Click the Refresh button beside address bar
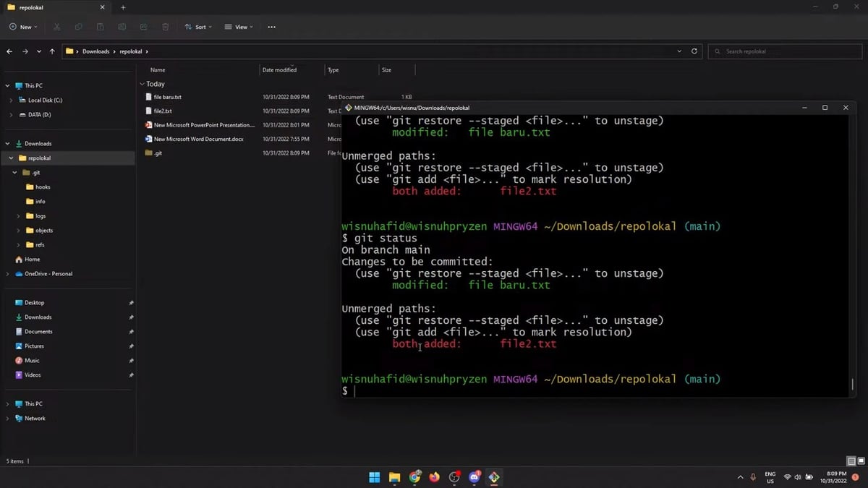This screenshot has width=868, height=488. coord(694,51)
